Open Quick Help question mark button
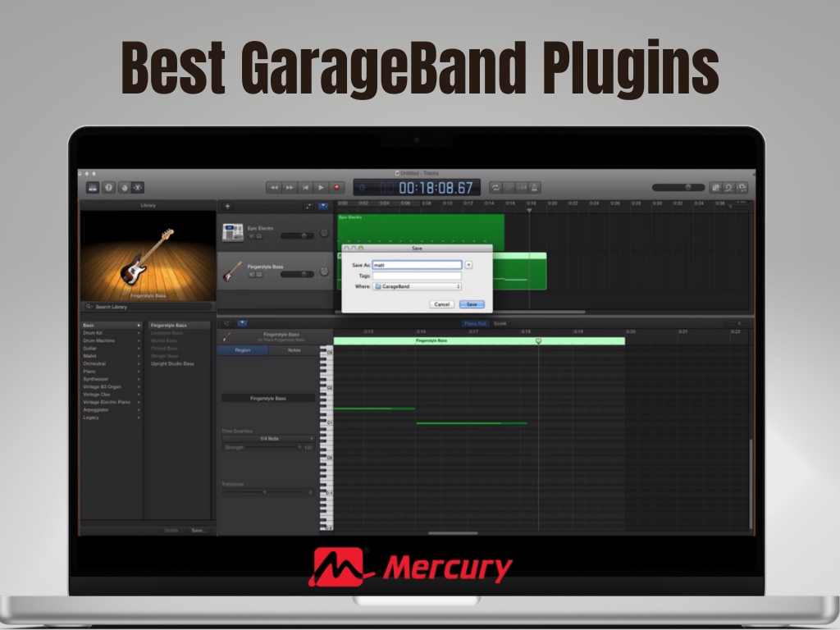 pyautogui.click(x=109, y=188)
